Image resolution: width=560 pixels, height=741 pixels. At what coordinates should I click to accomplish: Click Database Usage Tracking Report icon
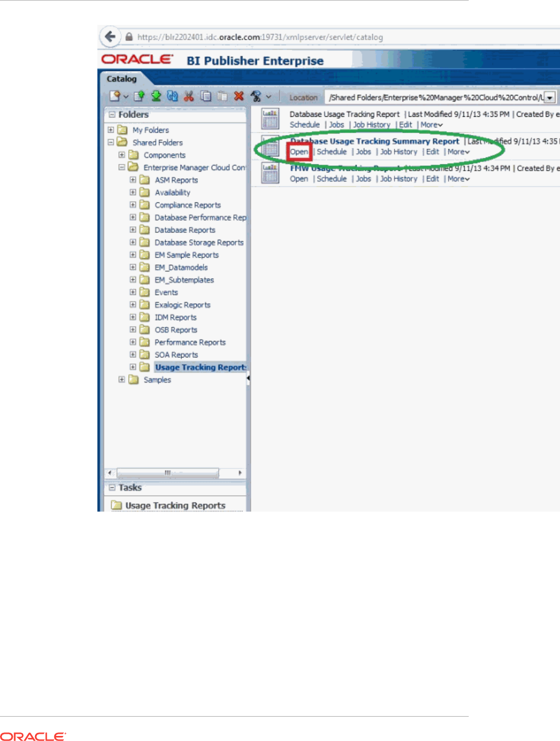pos(270,119)
